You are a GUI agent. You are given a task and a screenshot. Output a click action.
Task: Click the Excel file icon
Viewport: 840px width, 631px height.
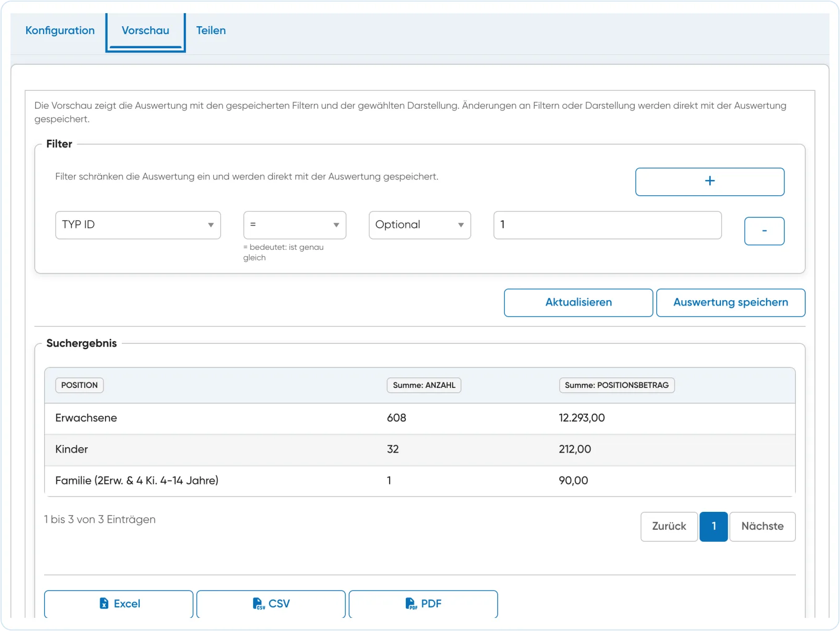tap(104, 603)
